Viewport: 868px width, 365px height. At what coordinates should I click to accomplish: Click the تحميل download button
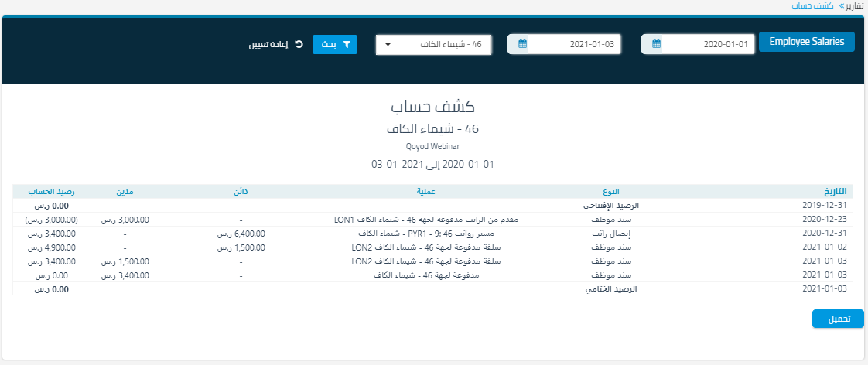838,319
